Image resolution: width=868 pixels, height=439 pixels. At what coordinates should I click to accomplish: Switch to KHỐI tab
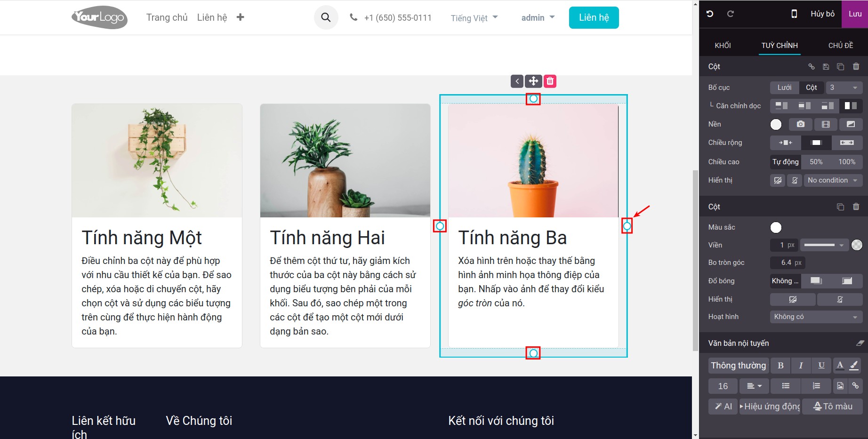[x=723, y=46]
